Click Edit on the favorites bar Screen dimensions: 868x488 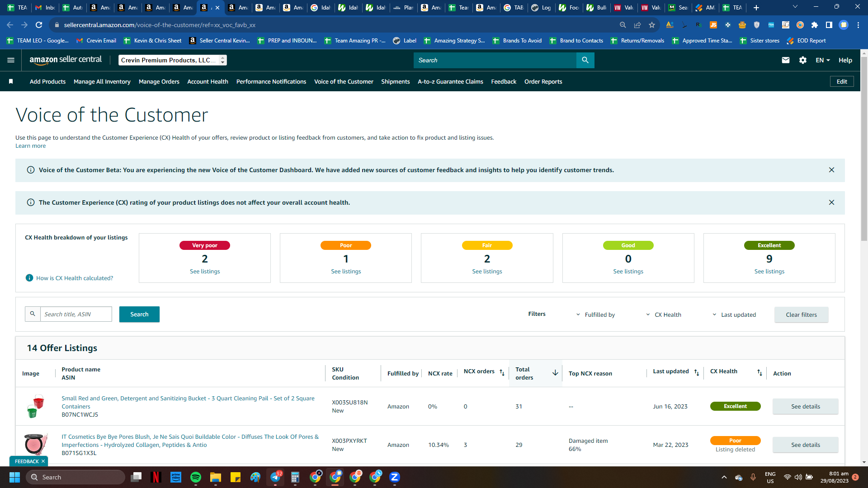(x=842, y=81)
